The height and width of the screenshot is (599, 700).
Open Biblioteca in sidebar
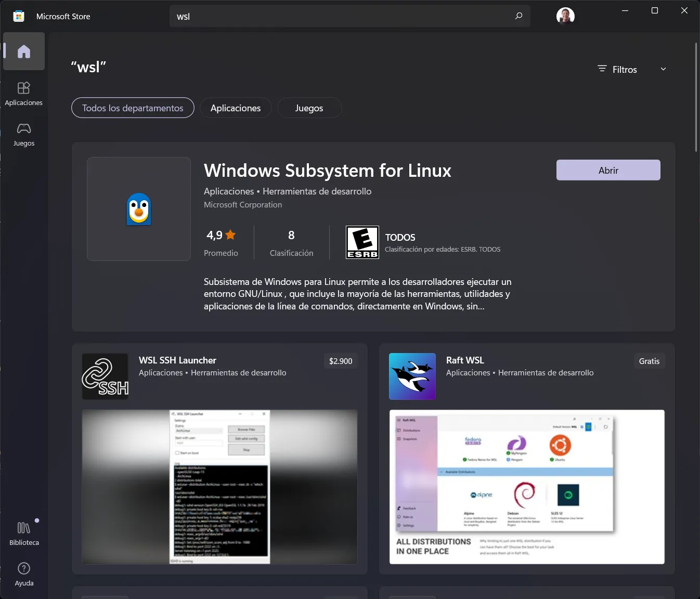(x=24, y=534)
